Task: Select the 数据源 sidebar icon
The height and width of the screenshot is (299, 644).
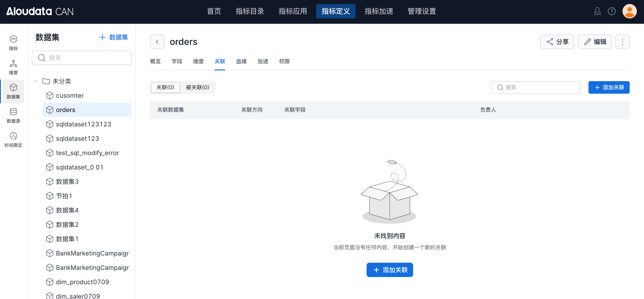Action: pyautogui.click(x=13, y=115)
